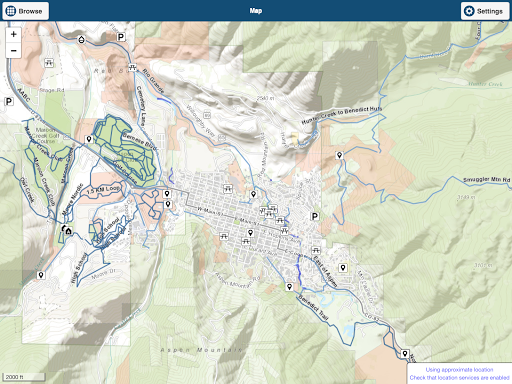This screenshot has width=512, height=384.
Task: Select the East of Aspen trail label
Action: 325,271
